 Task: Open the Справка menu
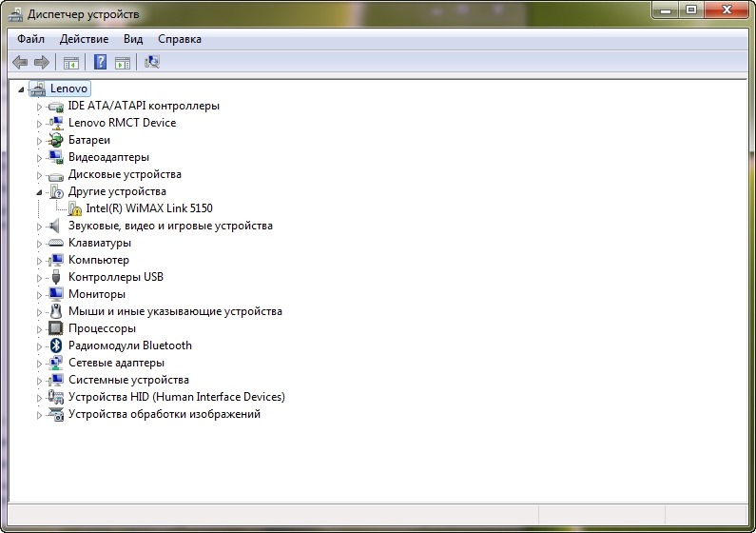[180, 39]
